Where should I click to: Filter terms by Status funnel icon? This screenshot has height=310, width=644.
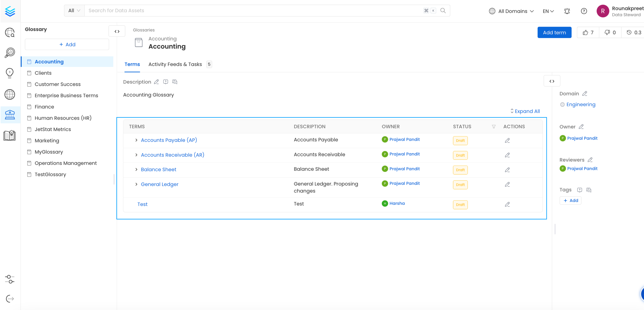(494, 127)
